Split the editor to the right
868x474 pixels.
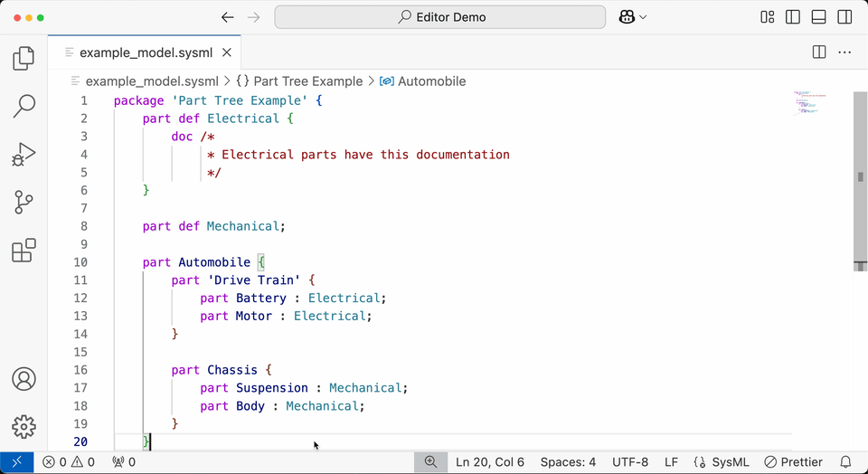pos(818,52)
